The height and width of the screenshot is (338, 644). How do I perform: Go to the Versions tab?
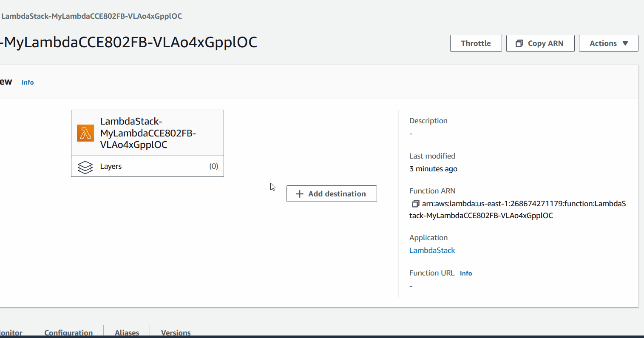click(176, 332)
